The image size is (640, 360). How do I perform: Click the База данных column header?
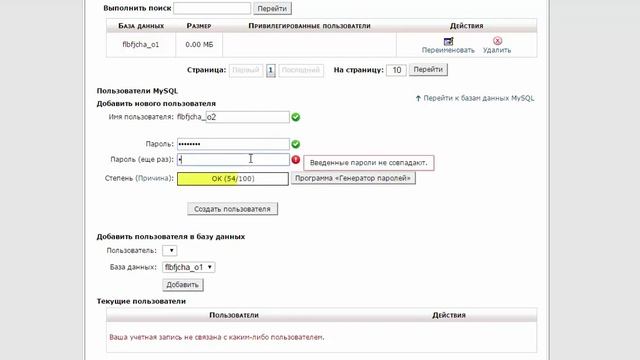pos(141,26)
